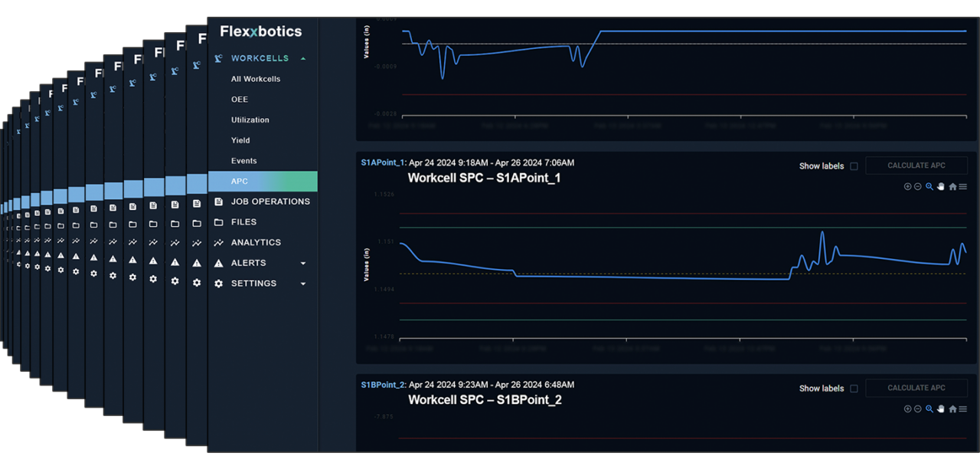Select Utilization in the sidebar menu
Screen dimensions: 980x469
coord(250,120)
